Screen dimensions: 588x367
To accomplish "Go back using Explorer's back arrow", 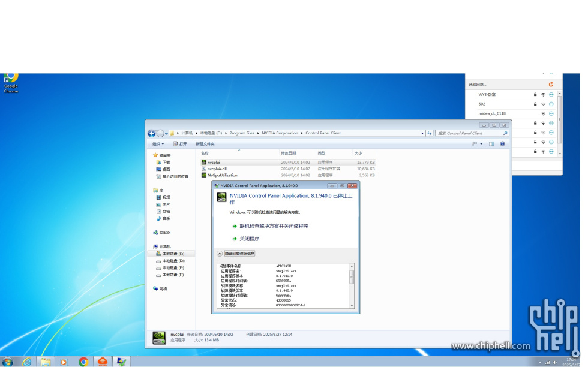I will coord(151,134).
